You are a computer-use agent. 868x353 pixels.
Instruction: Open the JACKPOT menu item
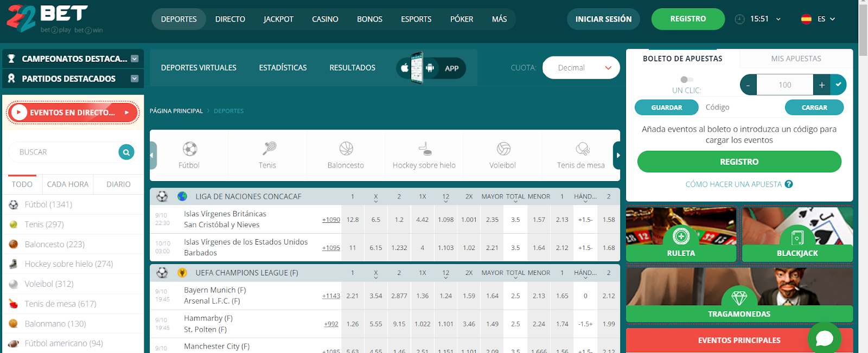tap(278, 19)
